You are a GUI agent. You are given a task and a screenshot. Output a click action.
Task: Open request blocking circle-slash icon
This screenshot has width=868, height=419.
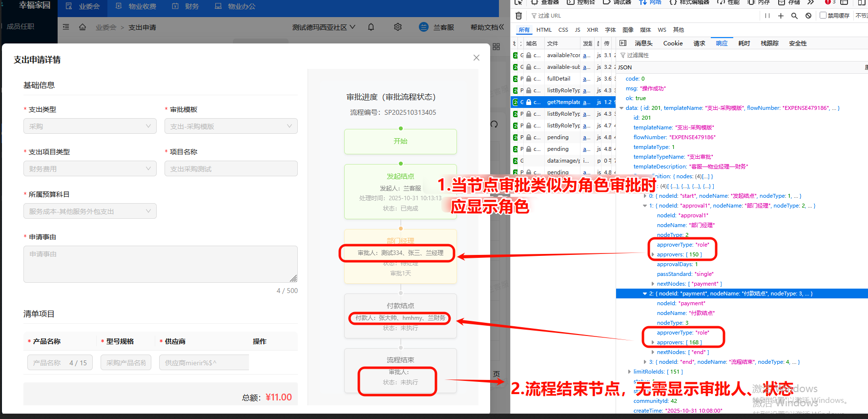point(808,16)
